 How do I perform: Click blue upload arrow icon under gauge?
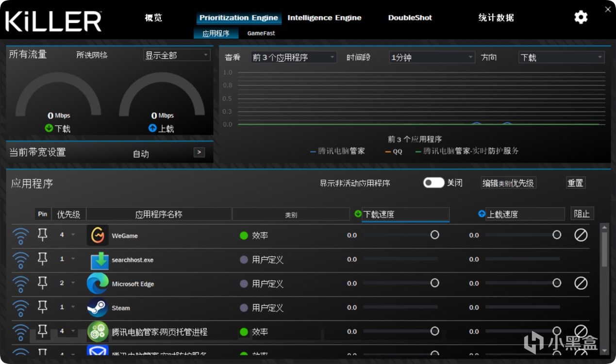[x=152, y=129]
